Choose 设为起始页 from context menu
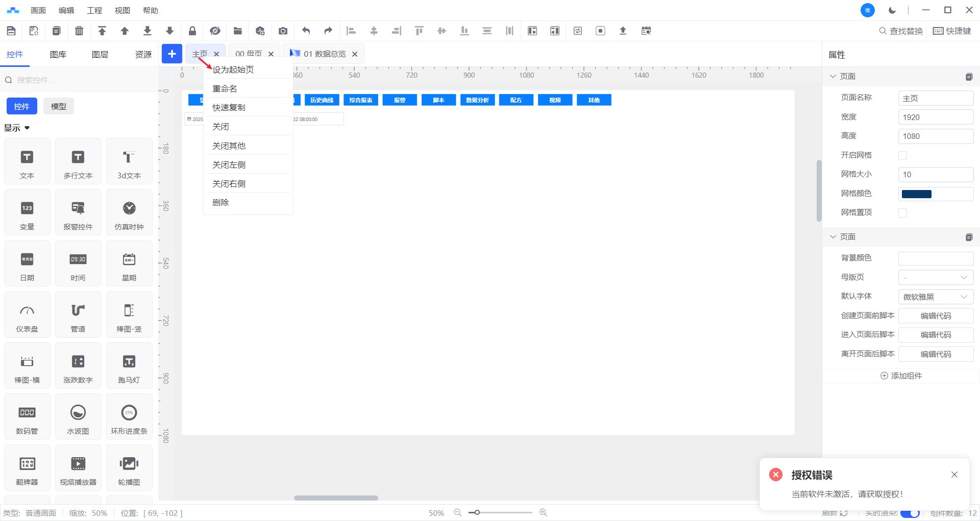This screenshot has height=521, width=980. 233,69
